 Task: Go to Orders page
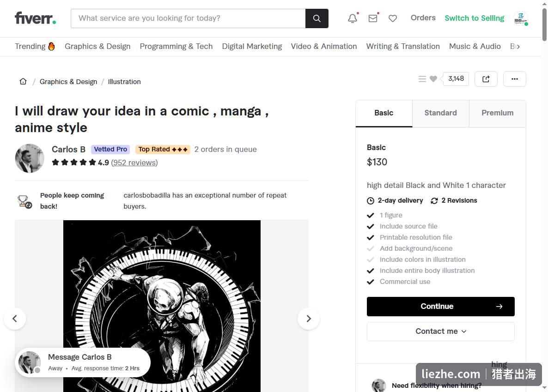click(x=423, y=18)
